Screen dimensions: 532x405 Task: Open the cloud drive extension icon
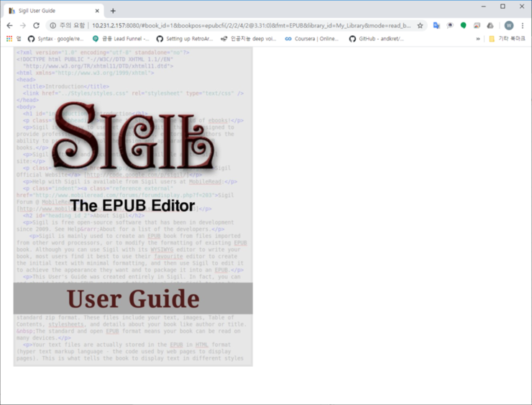(490, 25)
